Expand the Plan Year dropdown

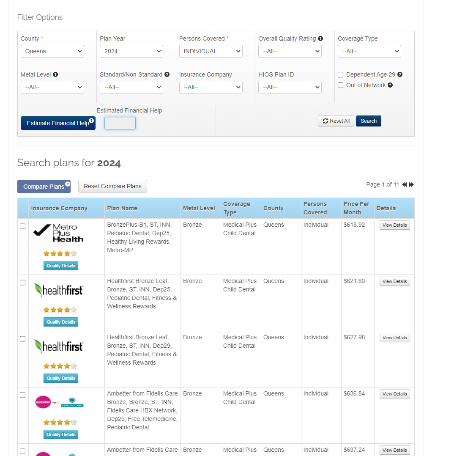point(131,51)
